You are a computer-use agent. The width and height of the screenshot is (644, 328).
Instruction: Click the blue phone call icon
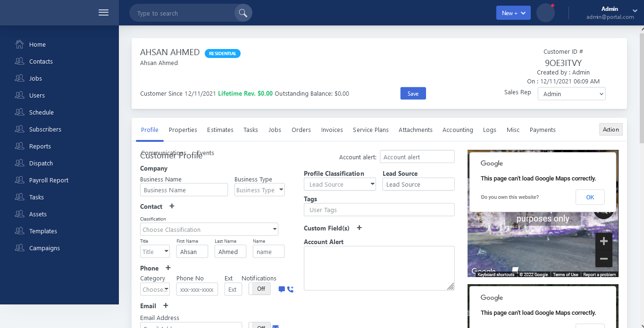(290, 289)
